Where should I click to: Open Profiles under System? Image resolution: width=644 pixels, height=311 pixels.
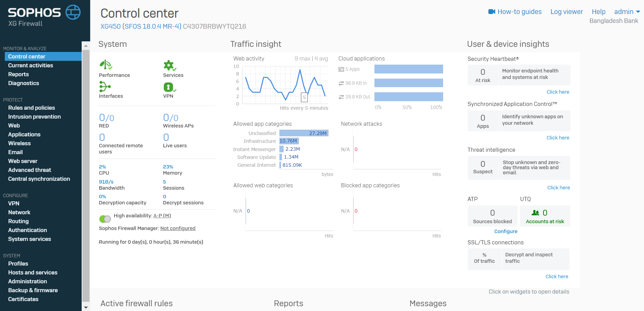pos(18,263)
